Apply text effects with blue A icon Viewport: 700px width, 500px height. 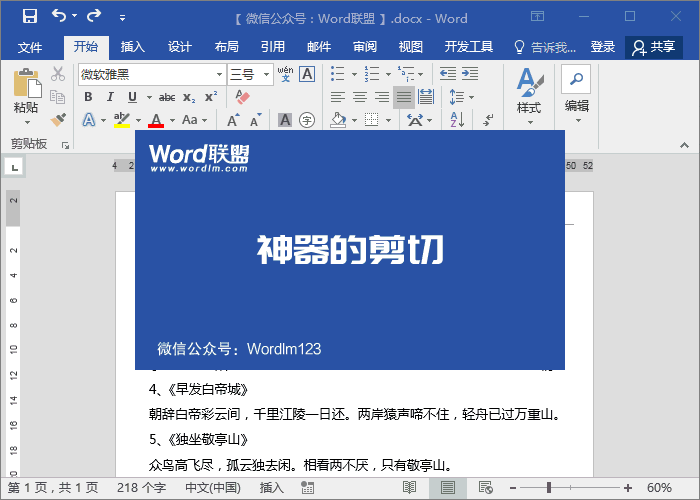coord(89,120)
